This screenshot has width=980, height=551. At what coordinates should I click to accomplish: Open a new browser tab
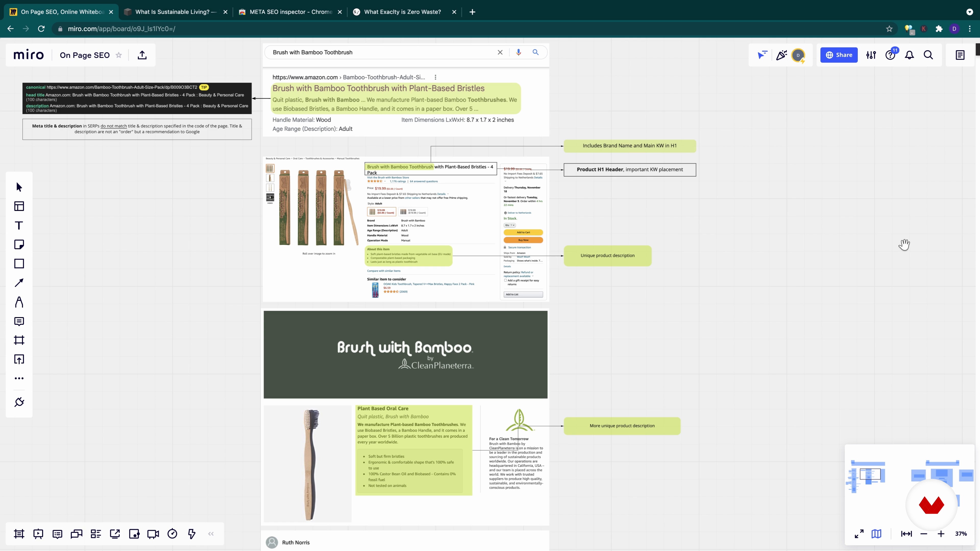pyautogui.click(x=472, y=12)
